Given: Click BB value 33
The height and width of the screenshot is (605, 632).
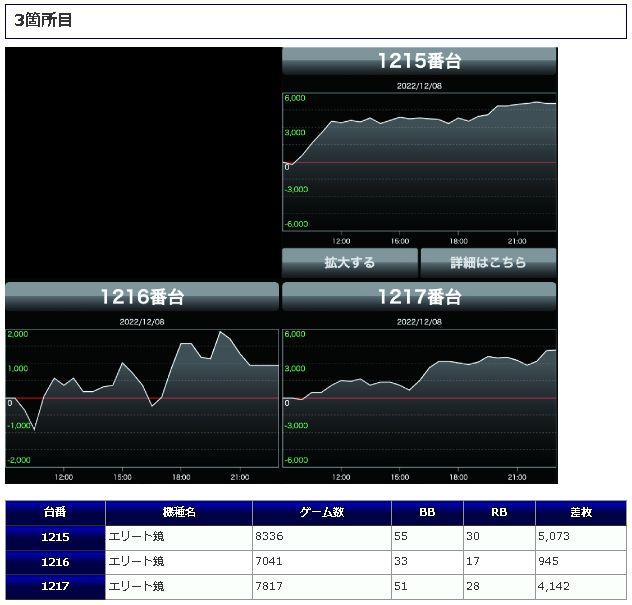Looking at the screenshot, I should (x=401, y=561).
